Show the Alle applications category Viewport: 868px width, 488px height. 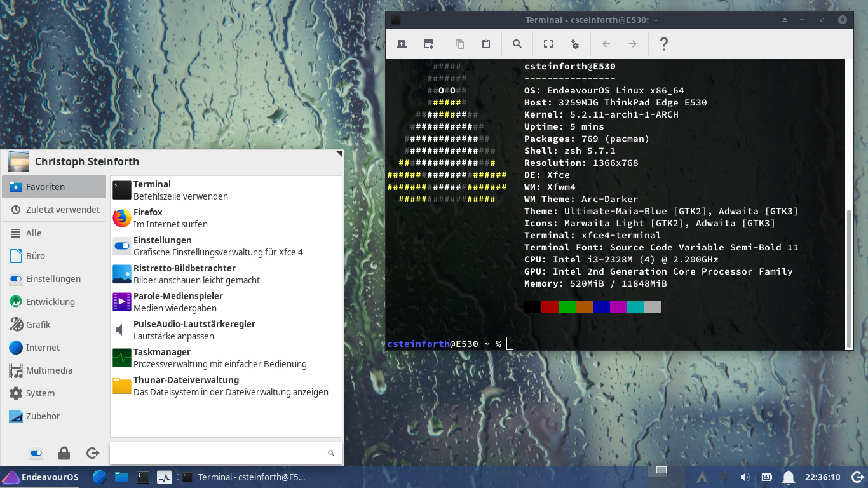coord(54,233)
